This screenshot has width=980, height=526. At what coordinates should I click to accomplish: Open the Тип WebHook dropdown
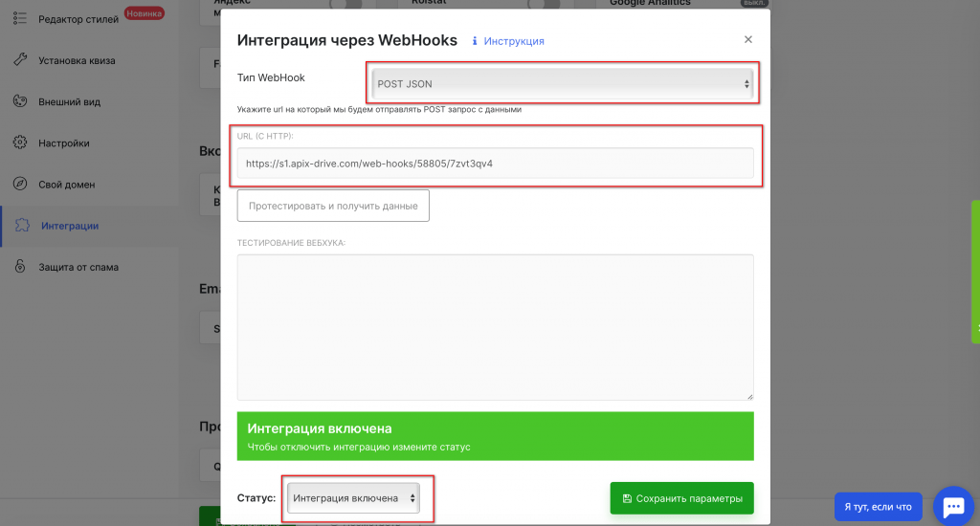(x=561, y=84)
